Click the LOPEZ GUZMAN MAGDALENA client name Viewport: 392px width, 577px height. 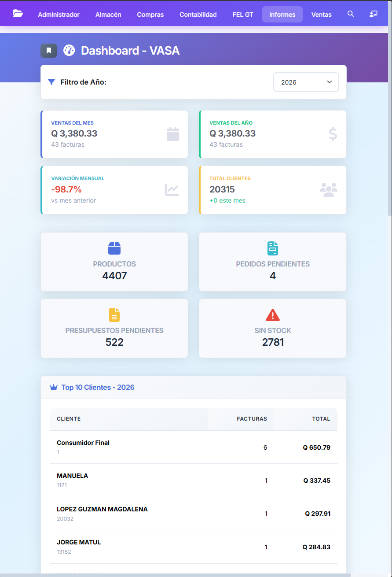102,509
